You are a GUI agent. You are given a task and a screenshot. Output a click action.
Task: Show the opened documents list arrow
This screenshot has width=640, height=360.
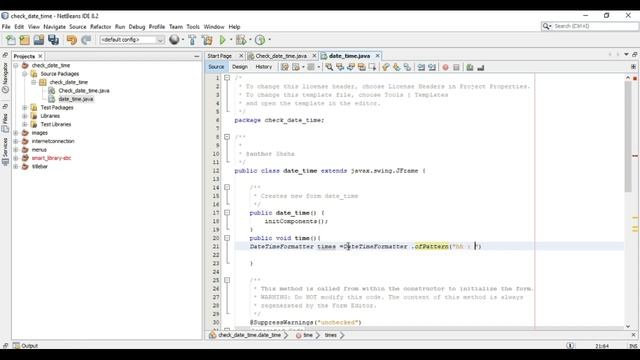(626, 54)
